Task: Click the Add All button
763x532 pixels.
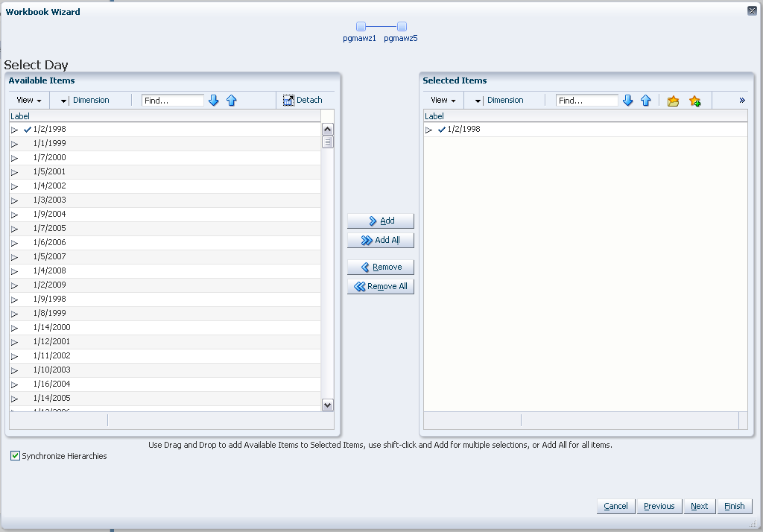Action: (381, 241)
